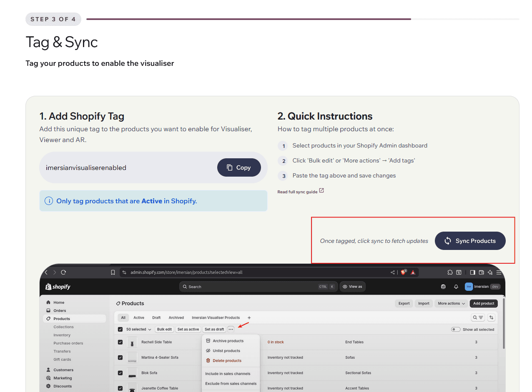Open the browser wallet icon
Image resolution: width=532 pixels, height=392 pixels.
coord(481,272)
